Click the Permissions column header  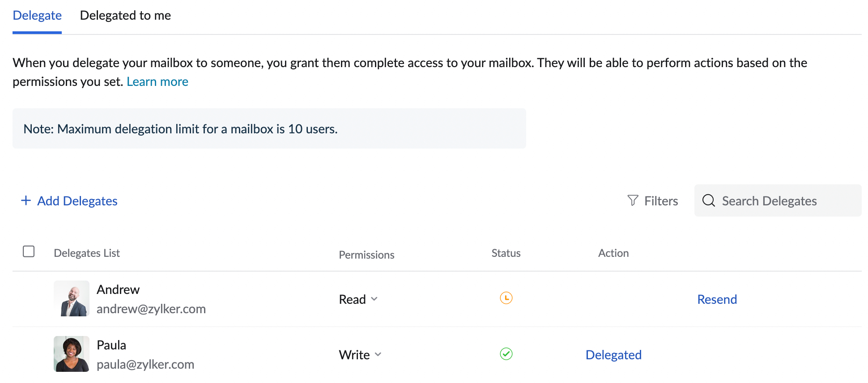[x=366, y=255]
